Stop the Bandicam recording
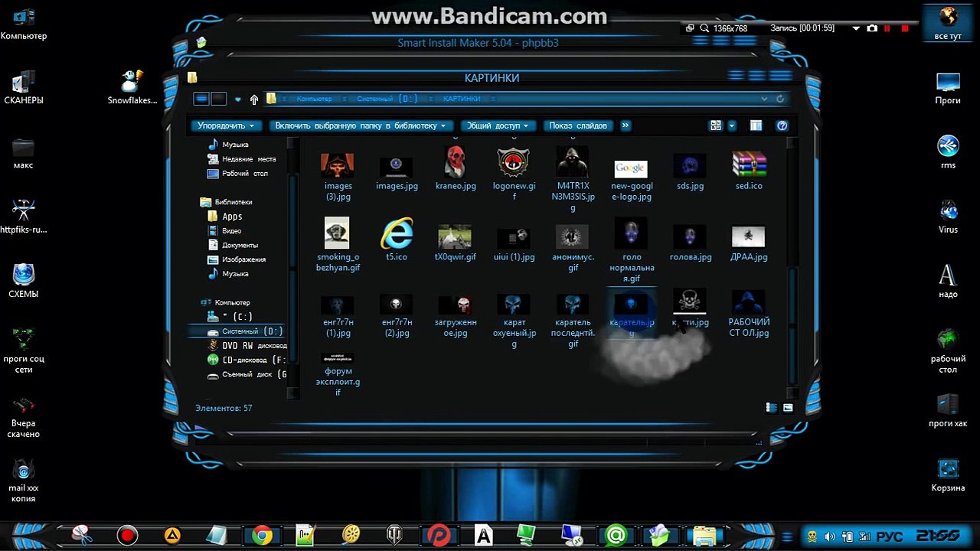 click(x=905, y=28)
